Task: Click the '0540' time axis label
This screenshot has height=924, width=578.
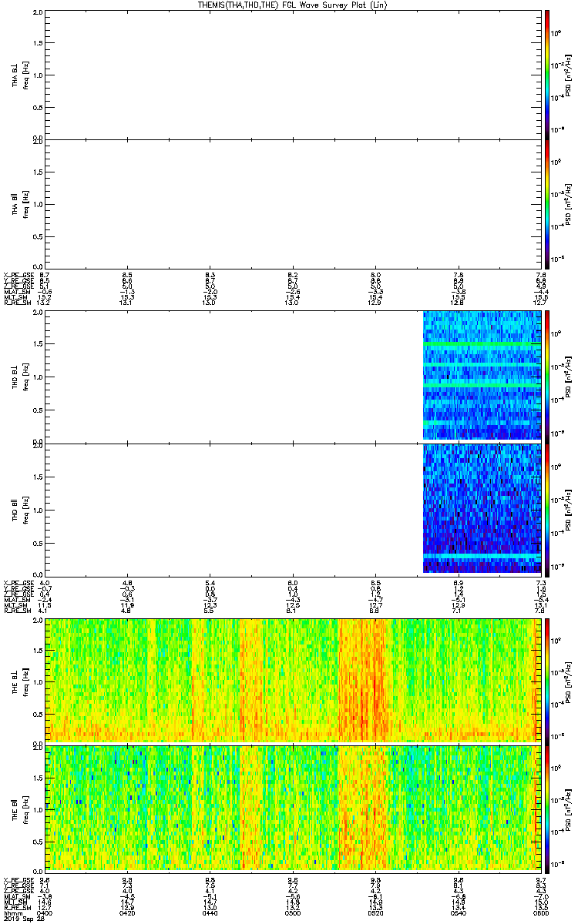Action: pos(459,912)
